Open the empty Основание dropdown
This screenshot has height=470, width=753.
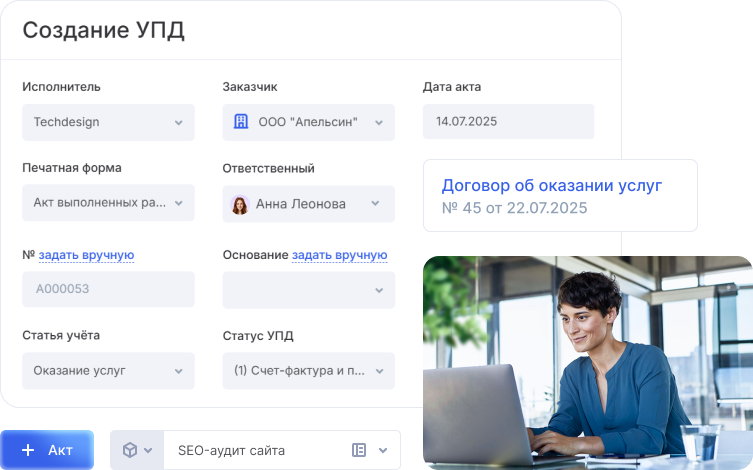pyautogui.click(x=308, y=290)
